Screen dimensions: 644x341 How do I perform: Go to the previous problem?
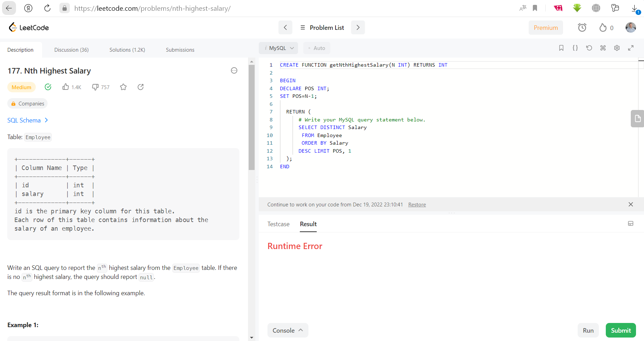(285, 27)
